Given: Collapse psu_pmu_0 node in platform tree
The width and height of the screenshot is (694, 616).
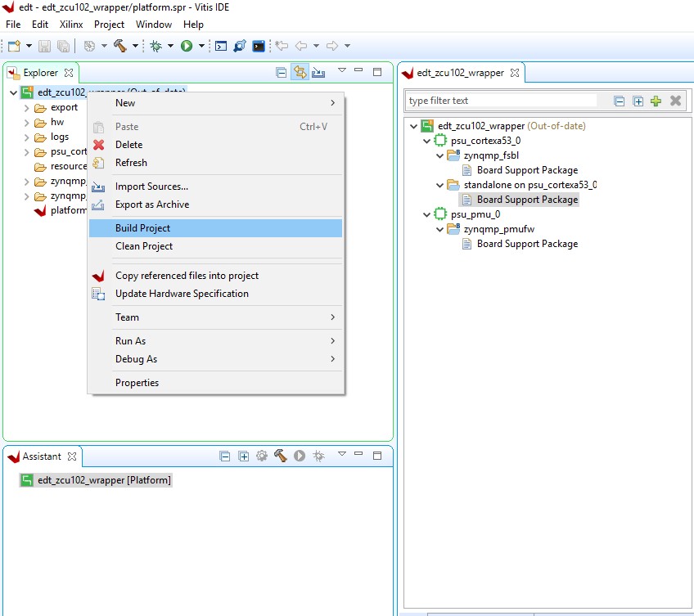Looking at the screenshot, I should (426, 214).
